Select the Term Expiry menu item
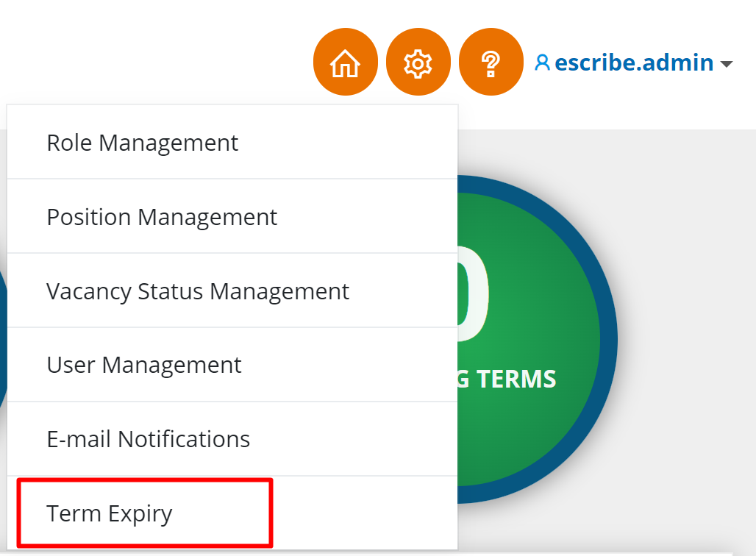 [x=110, y=513]
